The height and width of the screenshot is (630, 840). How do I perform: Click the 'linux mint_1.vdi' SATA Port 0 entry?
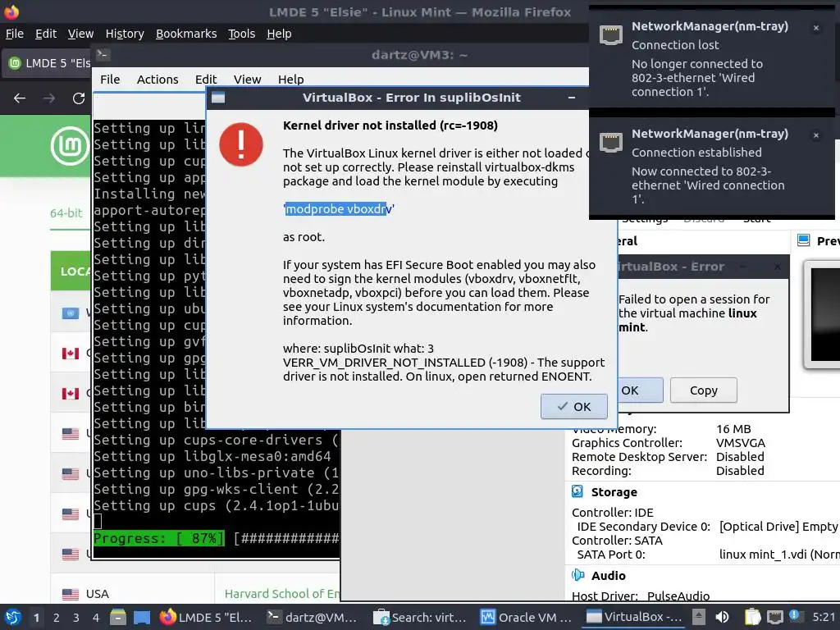click(779, 555)
